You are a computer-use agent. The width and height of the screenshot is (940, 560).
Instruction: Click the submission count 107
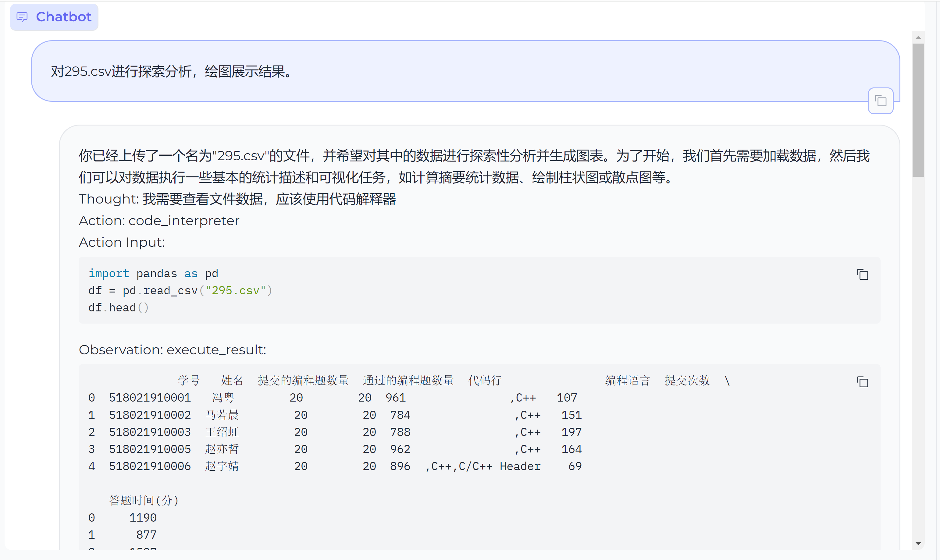(567, 398)
